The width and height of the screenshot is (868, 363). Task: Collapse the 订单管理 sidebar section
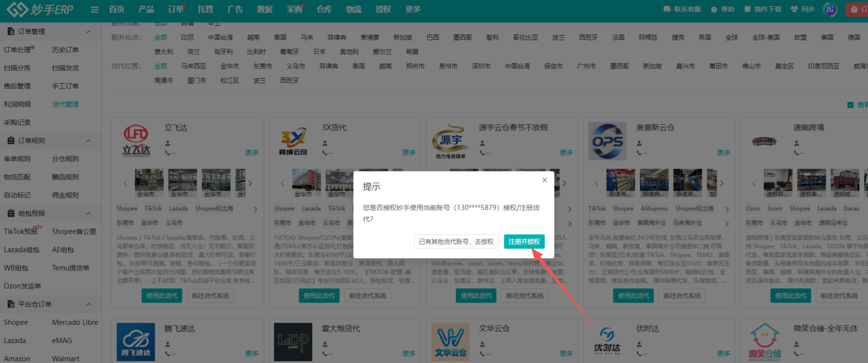coord(89,32)
